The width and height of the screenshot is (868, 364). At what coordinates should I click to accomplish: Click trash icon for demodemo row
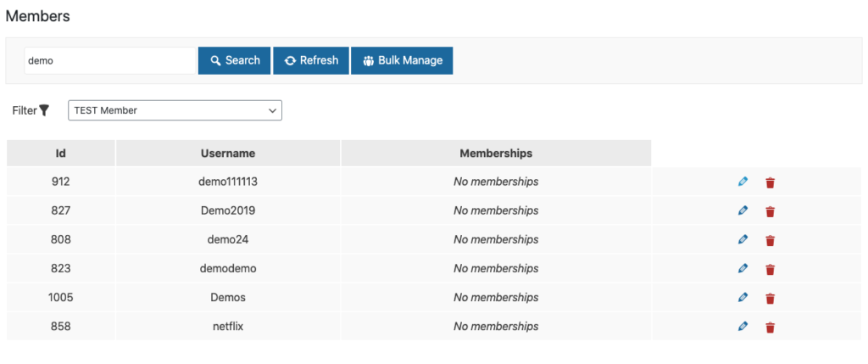pos(770,269)
